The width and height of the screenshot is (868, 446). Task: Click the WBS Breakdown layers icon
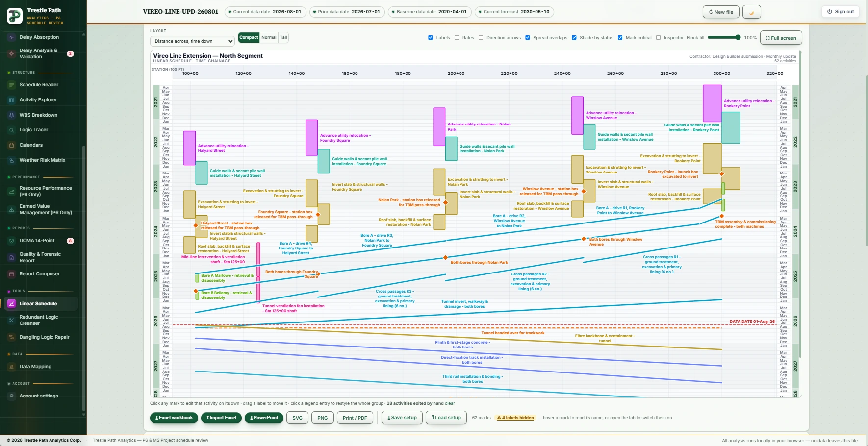pyautogui.click(x=11, y=115)
